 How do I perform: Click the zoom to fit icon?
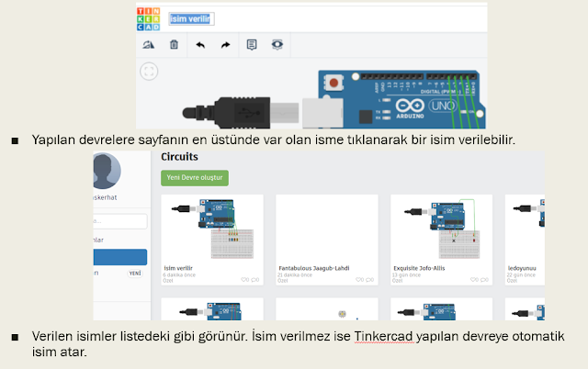(149, 72)
